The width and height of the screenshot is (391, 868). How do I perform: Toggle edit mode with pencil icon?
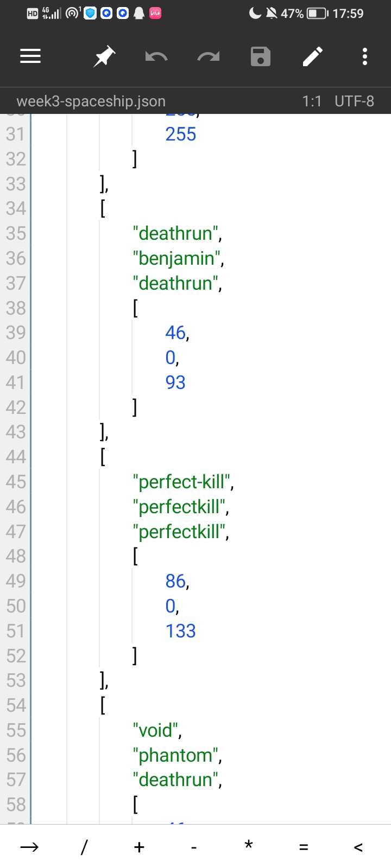pos(313,56)
